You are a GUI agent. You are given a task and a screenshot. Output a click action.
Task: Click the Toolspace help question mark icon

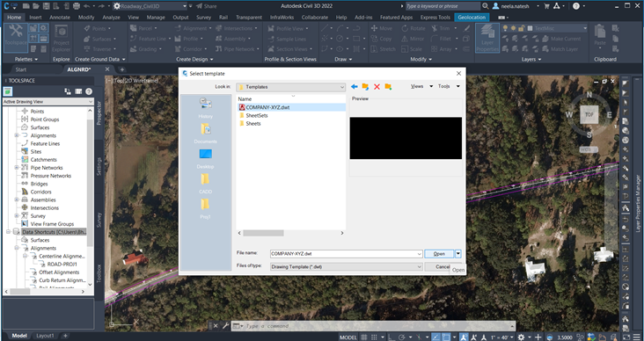pos(89,91)
